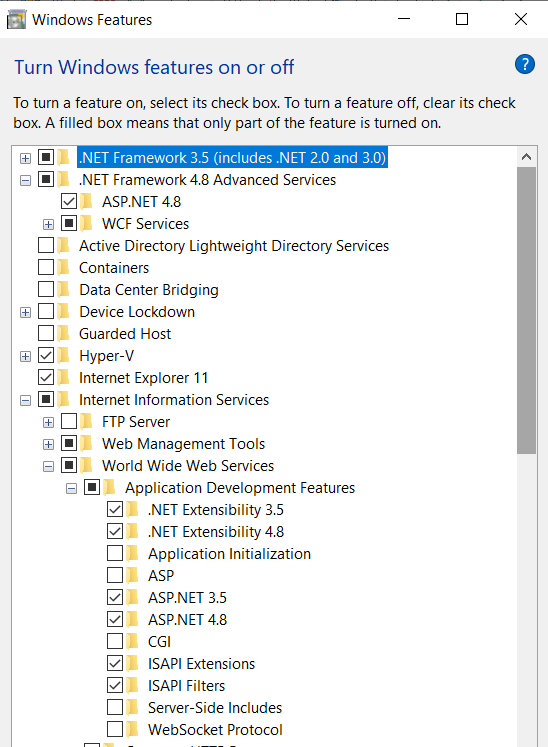The height and width of the screenshot is (747, 548).
Task: Click the folder icon beside Guarded Host
Action: (63, 333)
